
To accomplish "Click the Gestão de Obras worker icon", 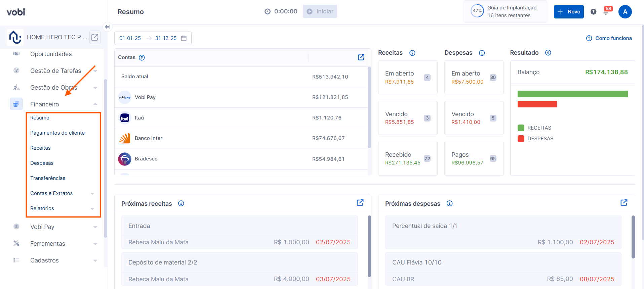I will click(x=16, y=87).
